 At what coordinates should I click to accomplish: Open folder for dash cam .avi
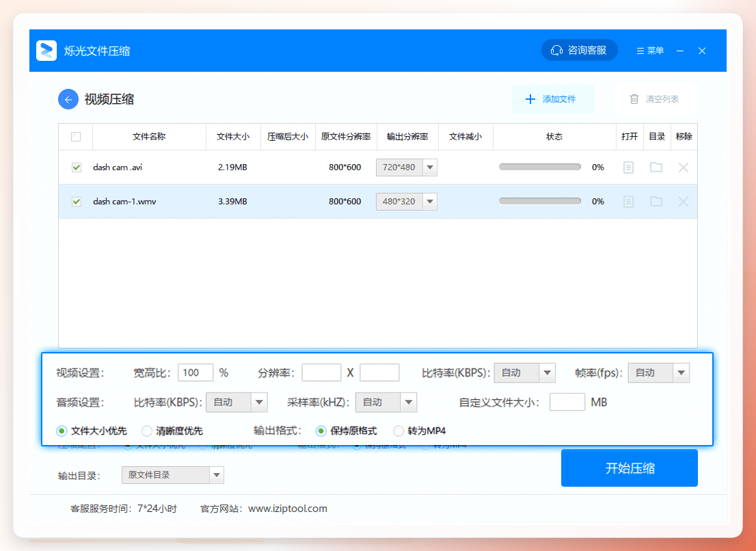pos(656,167)
